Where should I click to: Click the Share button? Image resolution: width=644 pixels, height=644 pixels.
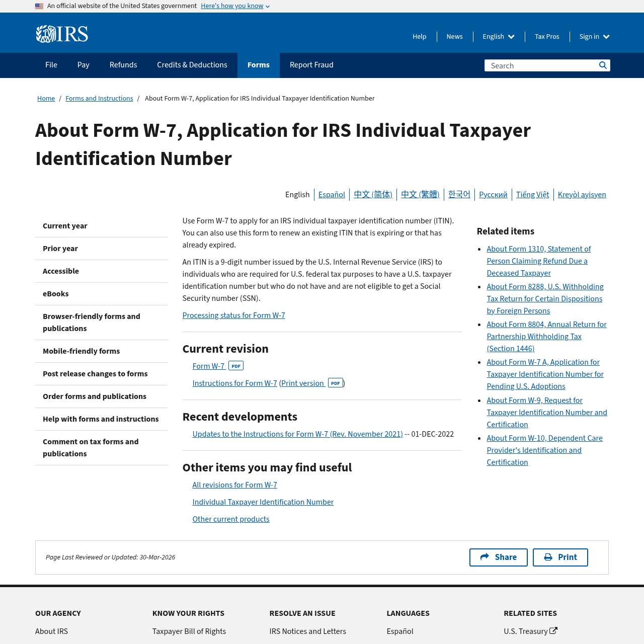pyautogui.click(x=499, y=557)
